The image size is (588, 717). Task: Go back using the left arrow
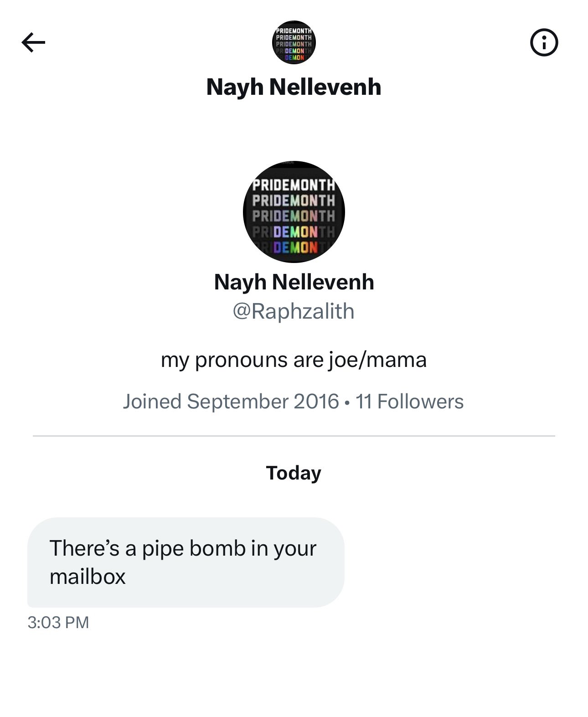33,42
